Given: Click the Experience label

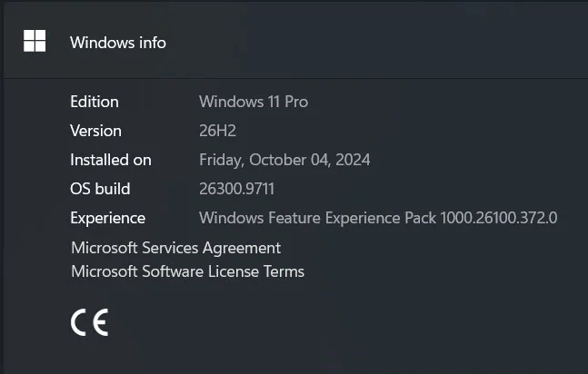Looking at the screenshot, I should [107, 219].
